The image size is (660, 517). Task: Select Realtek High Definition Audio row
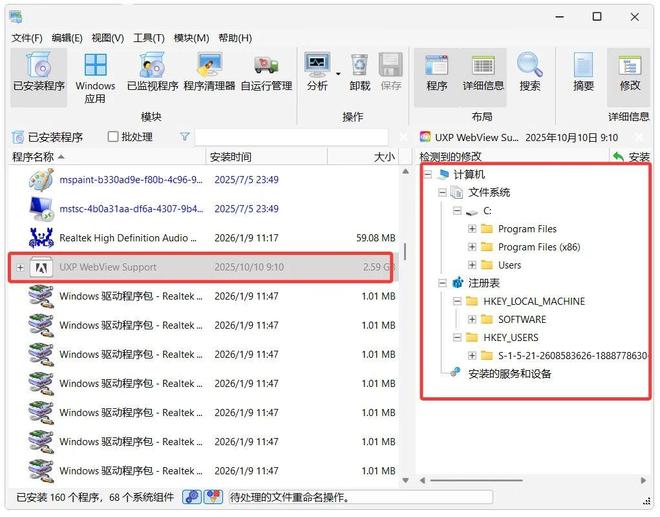(x=203, y=238)
